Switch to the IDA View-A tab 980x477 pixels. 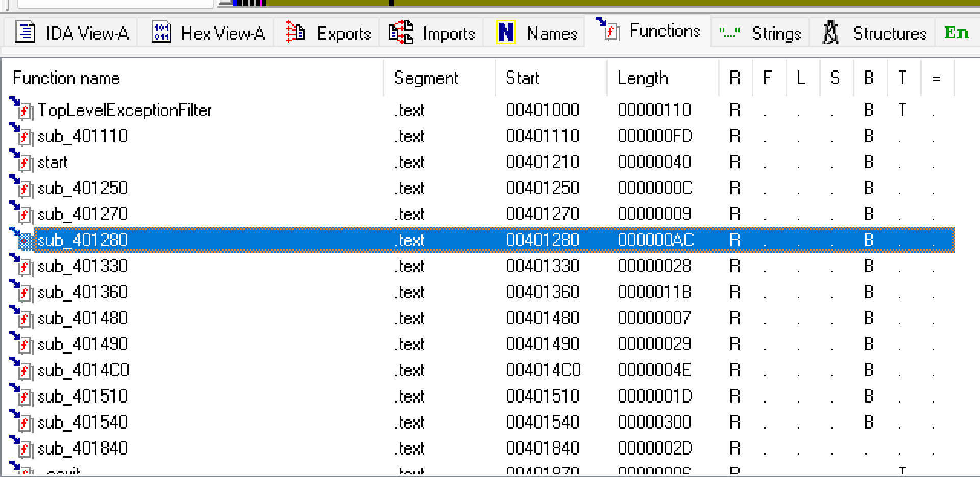[x=72, y=33]
